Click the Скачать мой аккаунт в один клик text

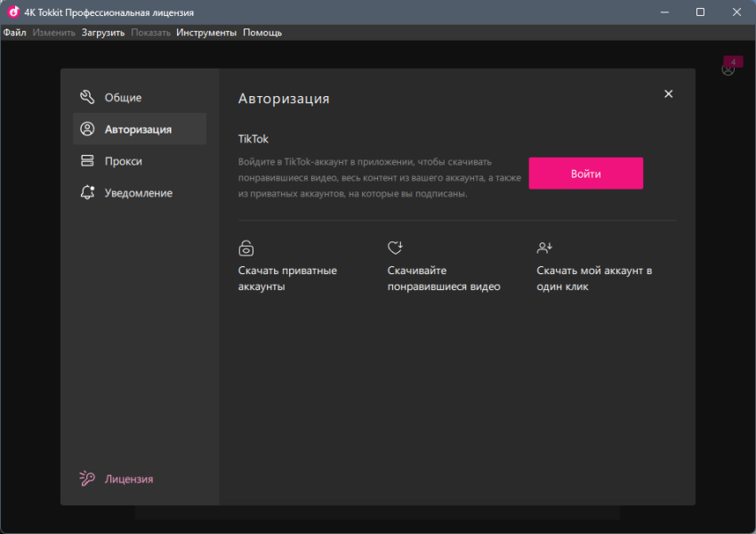pyautogui.click(x=594, y=279)
